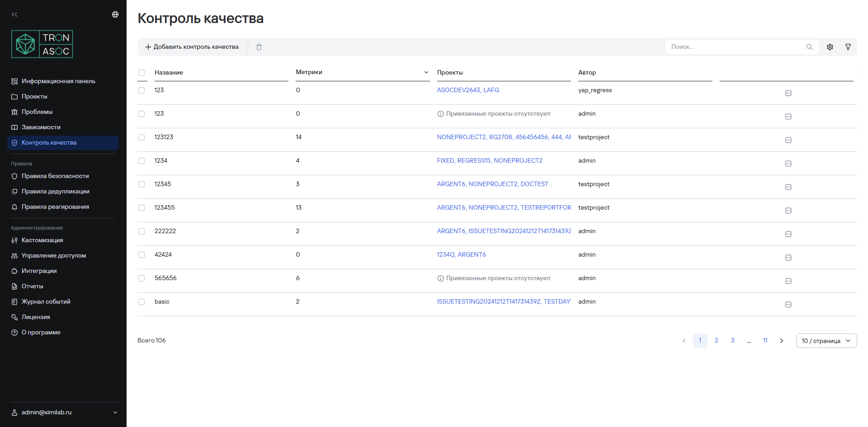
Task: Toggle select-all checkbox in table header
Action: point(142,73)
